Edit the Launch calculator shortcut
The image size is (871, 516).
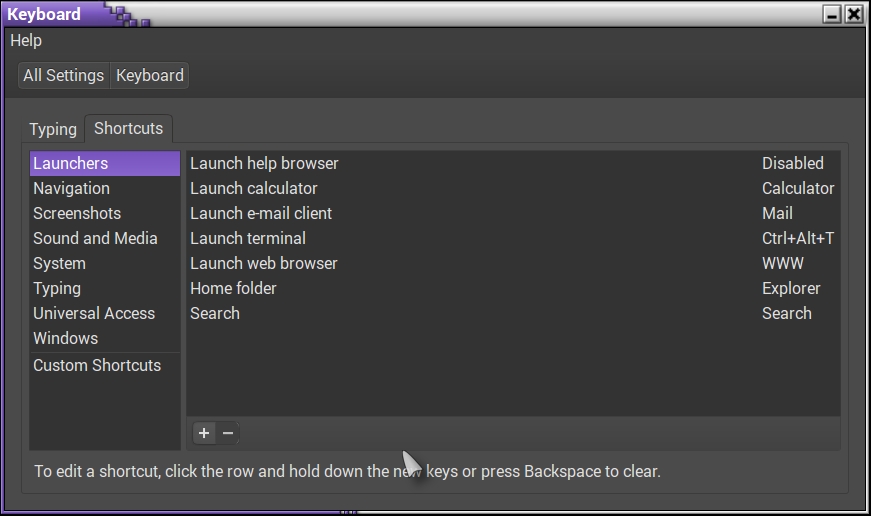coord(511,188)
